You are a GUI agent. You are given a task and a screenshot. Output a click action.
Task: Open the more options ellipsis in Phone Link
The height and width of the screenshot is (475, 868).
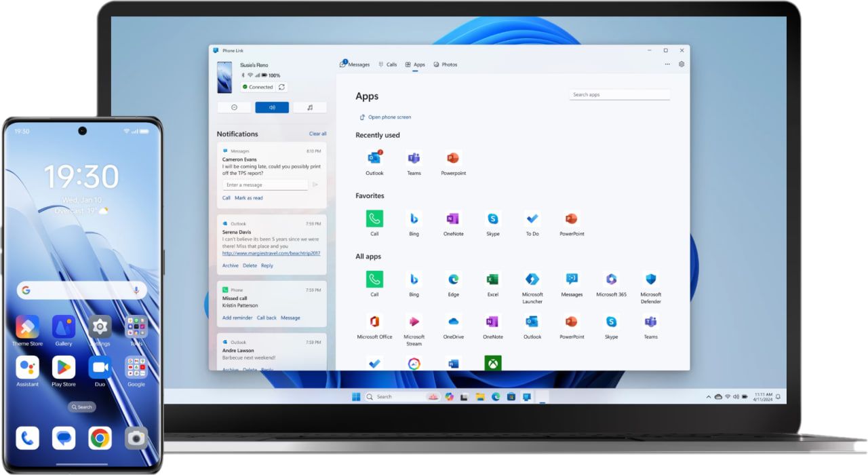tap(667, 64)
